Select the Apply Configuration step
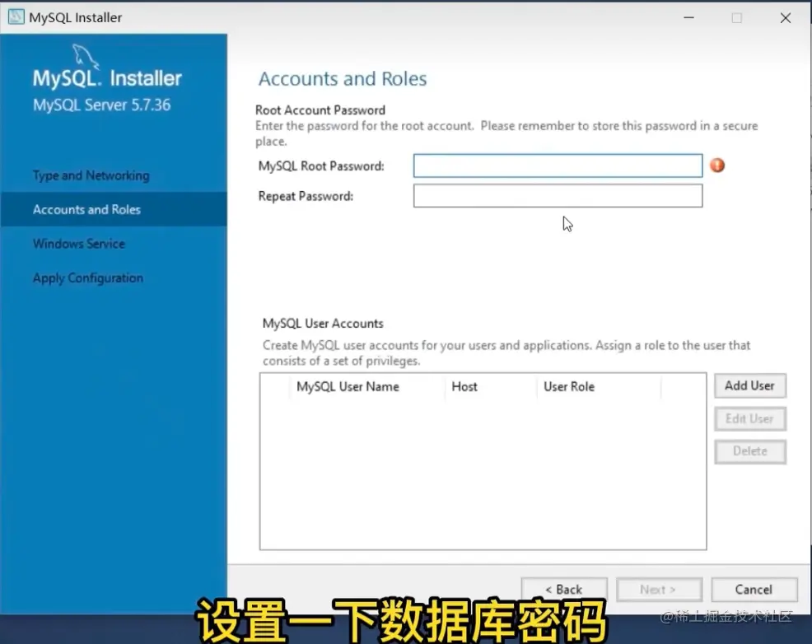812x644 pixels. coord(88,278)
